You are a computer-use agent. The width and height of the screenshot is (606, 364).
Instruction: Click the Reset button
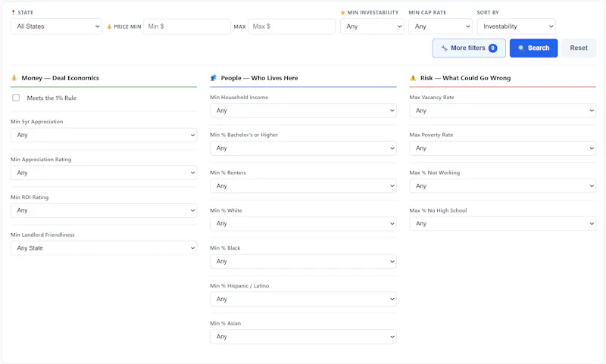579,48
